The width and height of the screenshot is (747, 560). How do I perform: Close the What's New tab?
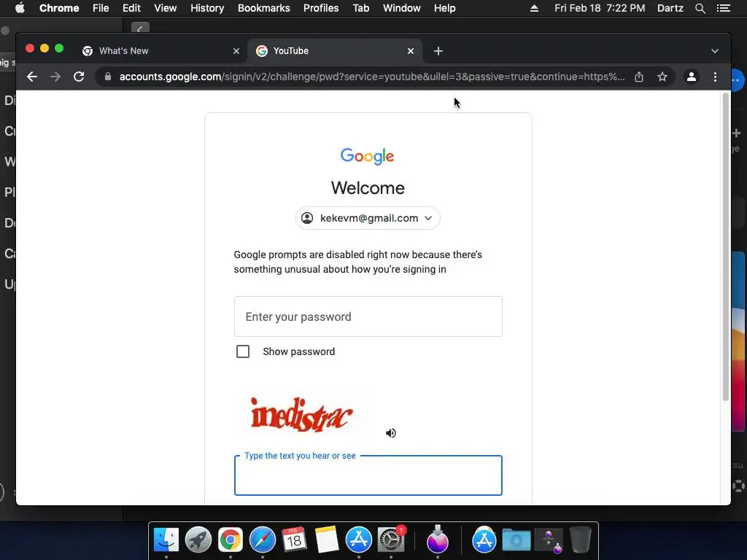pyautogui.click(x=236, y=51)
